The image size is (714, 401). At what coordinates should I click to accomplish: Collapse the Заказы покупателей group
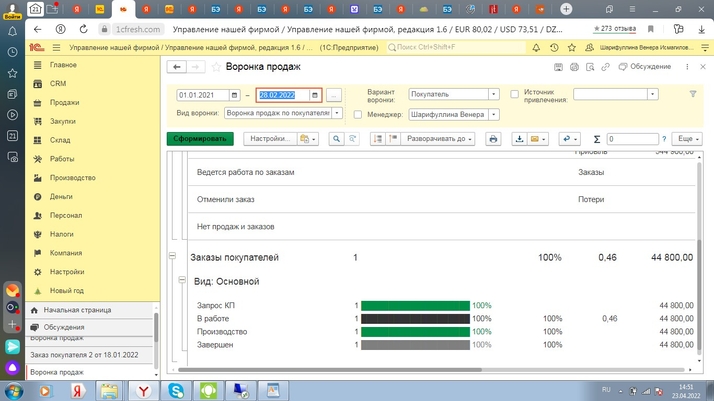pyautogui.click(x=172, y=257)
